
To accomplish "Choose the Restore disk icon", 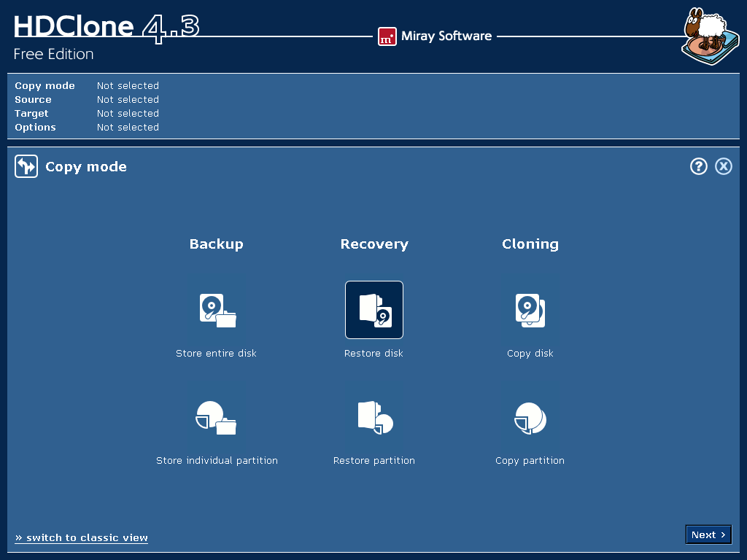I will click(374, 310).
